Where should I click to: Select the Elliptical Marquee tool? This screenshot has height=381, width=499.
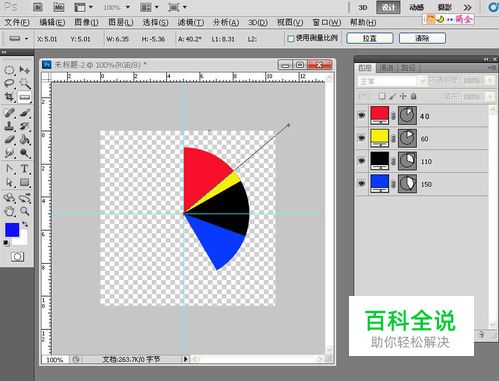9,70
